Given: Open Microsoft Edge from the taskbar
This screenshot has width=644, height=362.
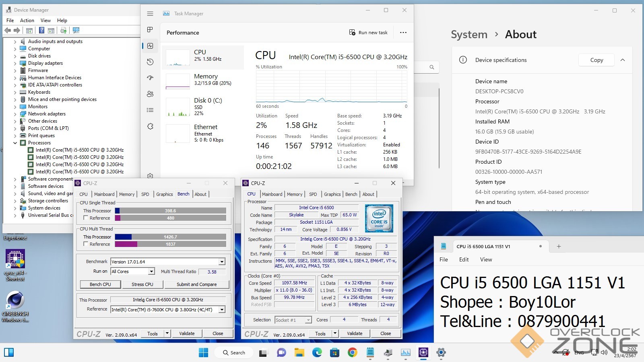Looking at the screenshot, I should pos(317,353).
